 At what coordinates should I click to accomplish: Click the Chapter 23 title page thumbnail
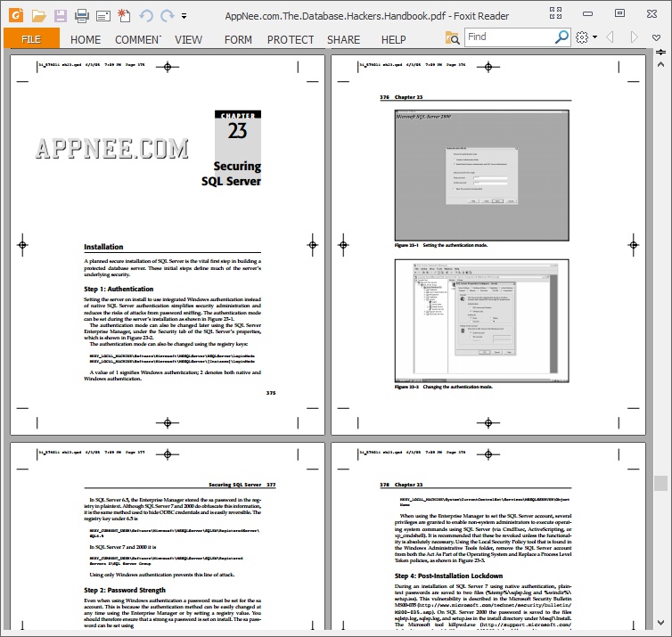[168, 245]
